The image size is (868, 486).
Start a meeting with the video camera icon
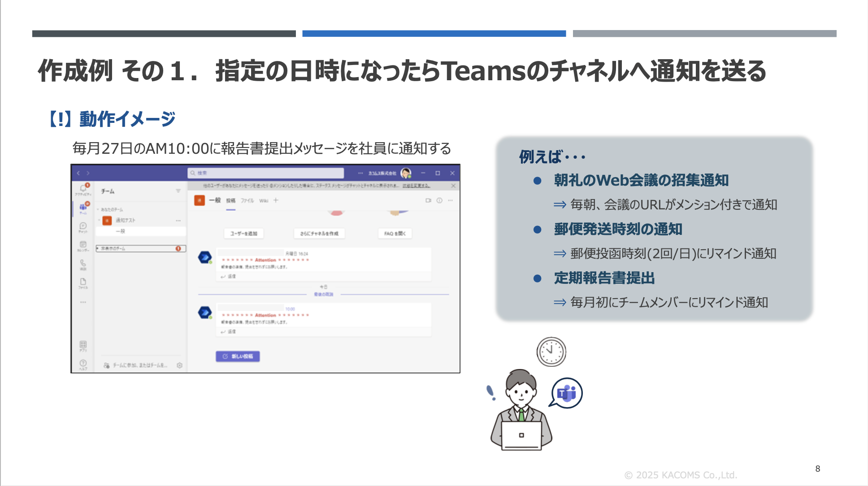428,200
